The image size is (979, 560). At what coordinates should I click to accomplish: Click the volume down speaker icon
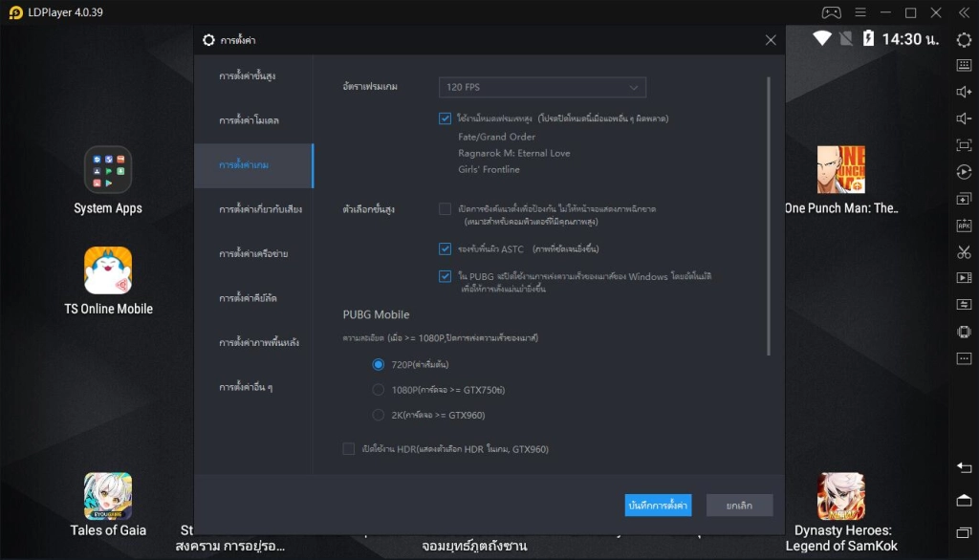(x=964, y=118)
